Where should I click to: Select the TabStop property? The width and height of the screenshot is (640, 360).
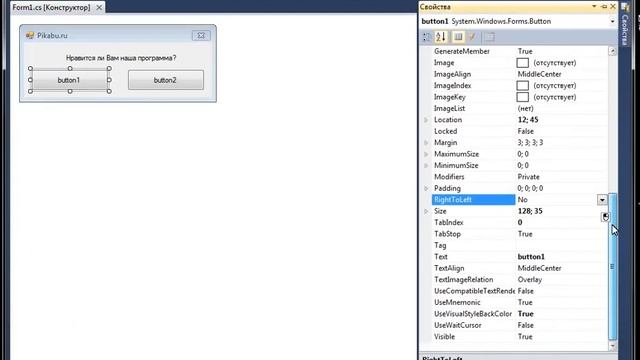pyautogui.click(x=520, y=234)
